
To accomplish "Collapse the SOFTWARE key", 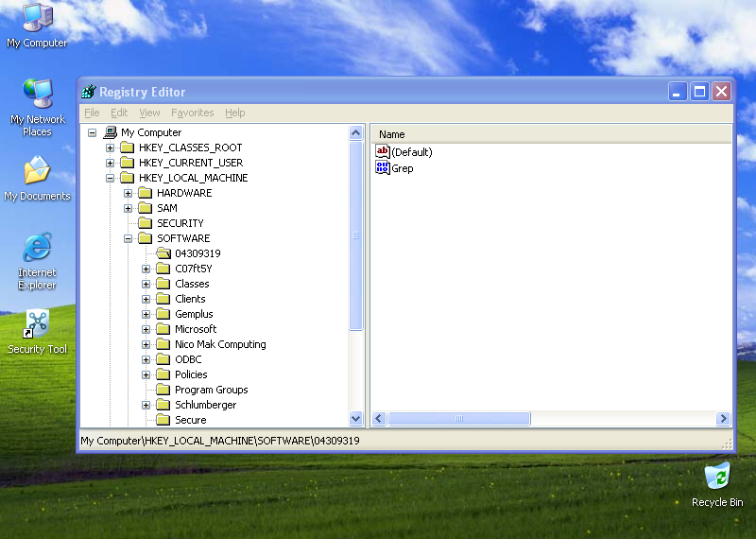I will [x=128, y=238].
